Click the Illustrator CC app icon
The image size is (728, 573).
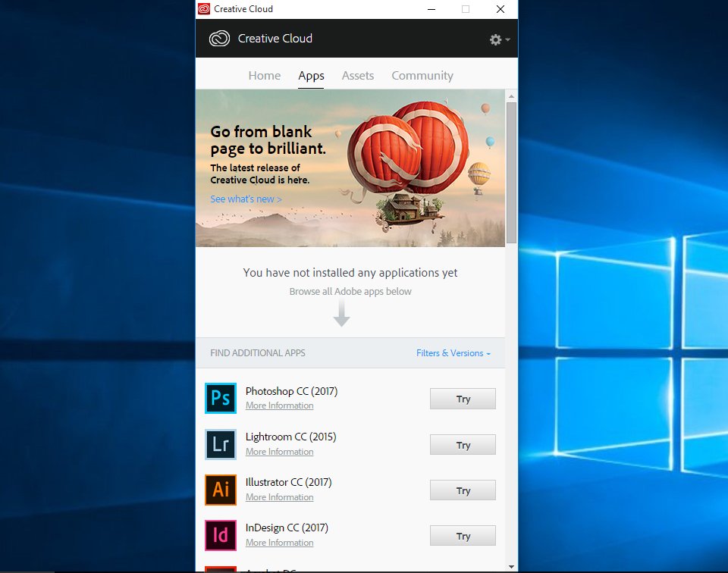click(221, 490)
